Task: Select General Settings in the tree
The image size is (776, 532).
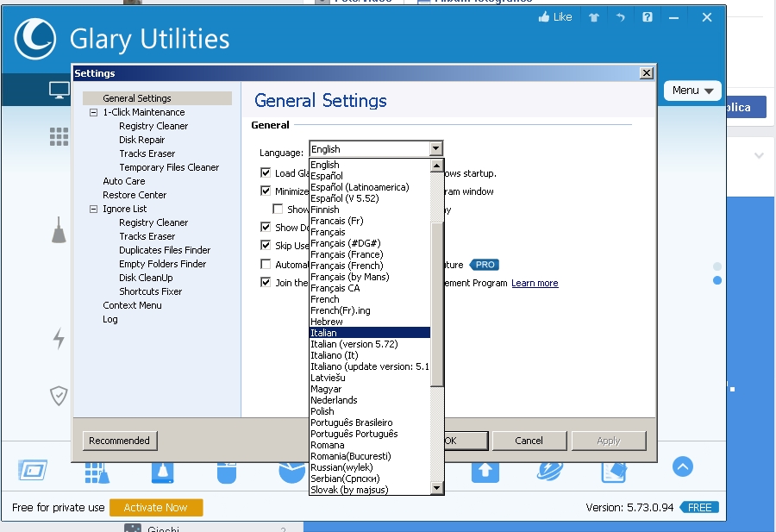Action: tap(157, 98)
